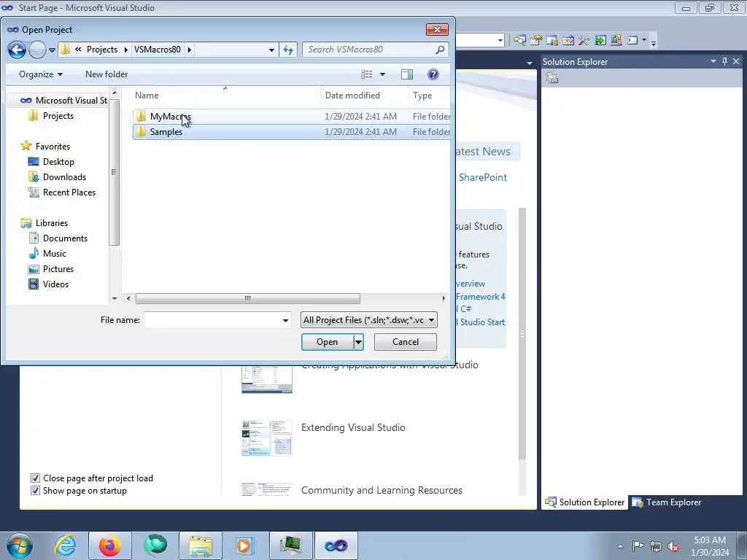Open toolbar overflow options arrow
Viewport: 747px width, 560px height.
[654, 42]
